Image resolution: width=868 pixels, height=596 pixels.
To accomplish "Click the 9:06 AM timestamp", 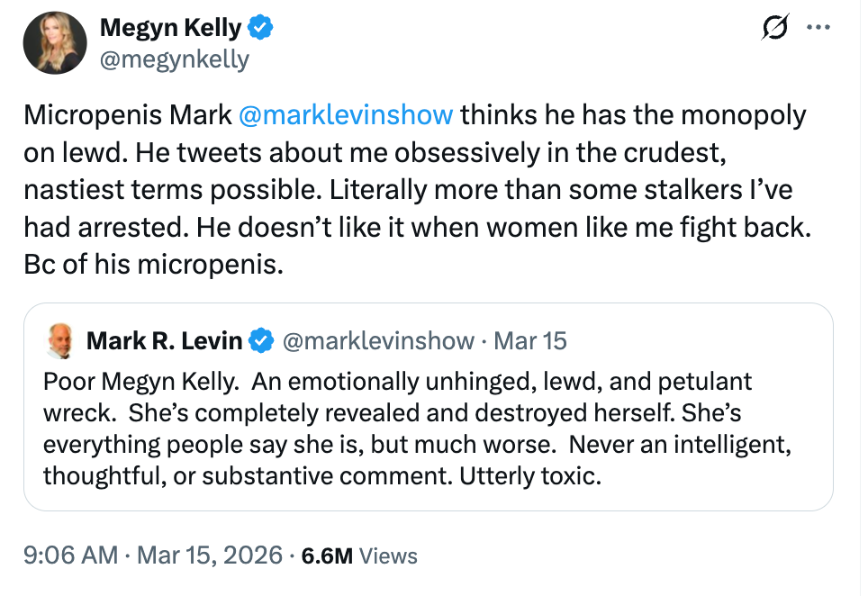I will (x=70, y=555).
